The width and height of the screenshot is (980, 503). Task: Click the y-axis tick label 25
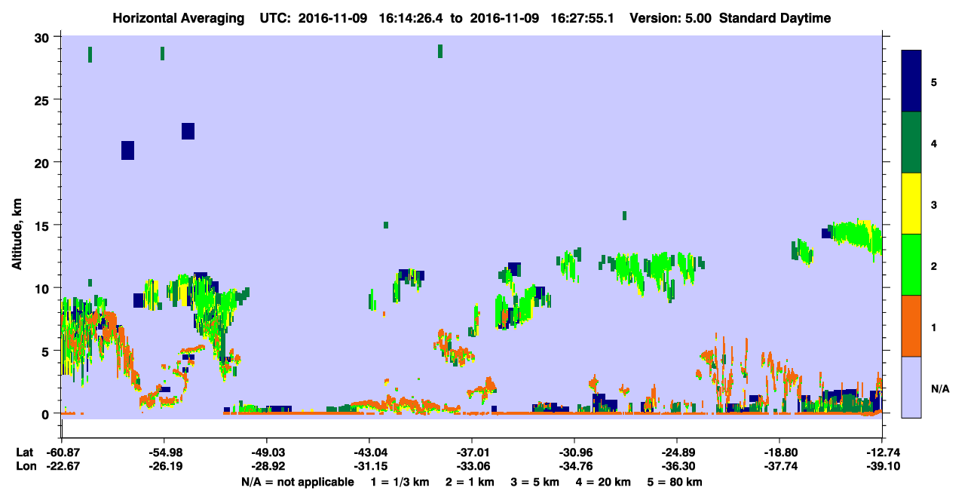pos(44,100)
